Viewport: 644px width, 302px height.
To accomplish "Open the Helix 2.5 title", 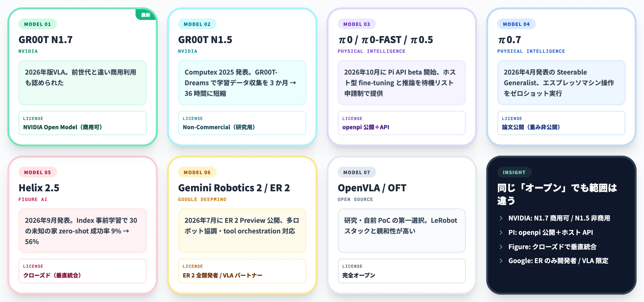I will click(x=39, y=188).
